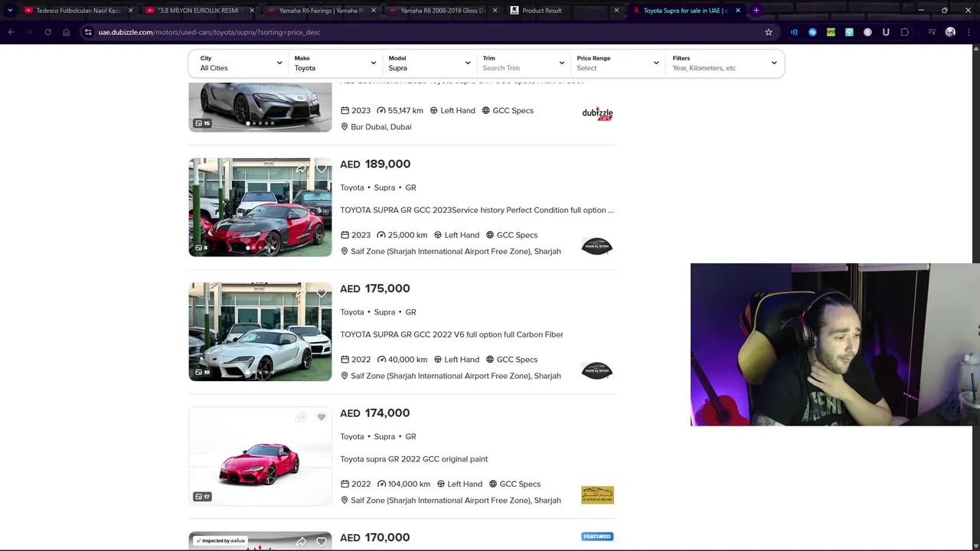
Task: Click the Shazam extension icon
Action: (x=812, y=32)
